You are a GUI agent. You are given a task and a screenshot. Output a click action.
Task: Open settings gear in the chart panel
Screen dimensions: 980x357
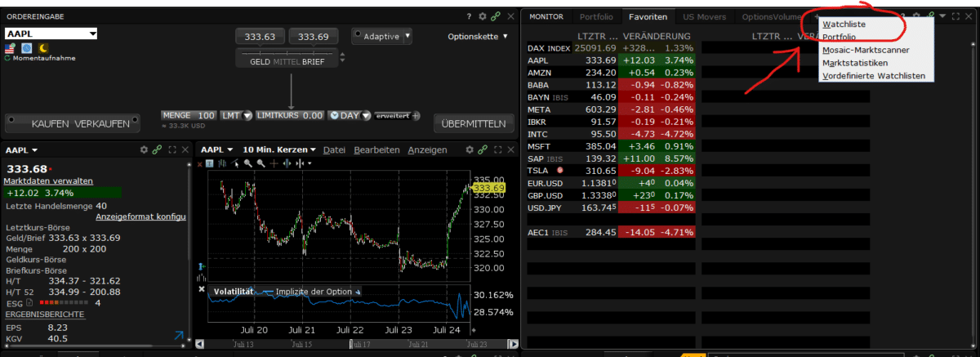[470, 150]
